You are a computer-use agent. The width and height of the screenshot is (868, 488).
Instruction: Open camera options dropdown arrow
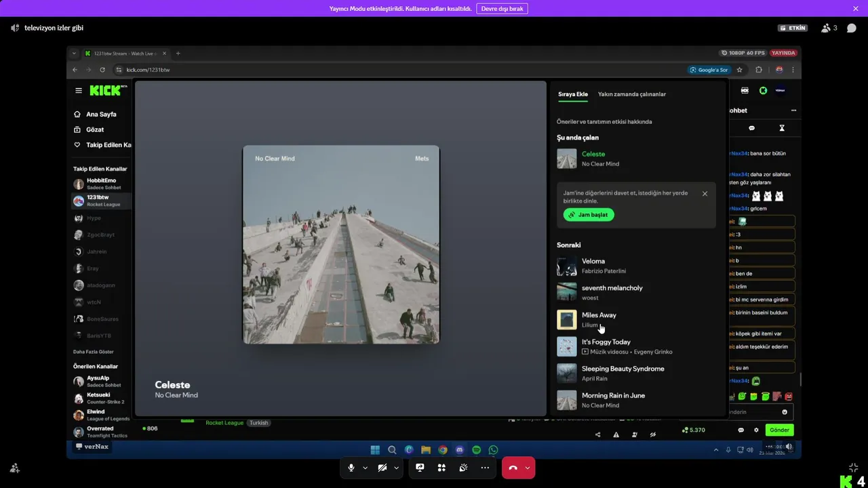(396, 468)
